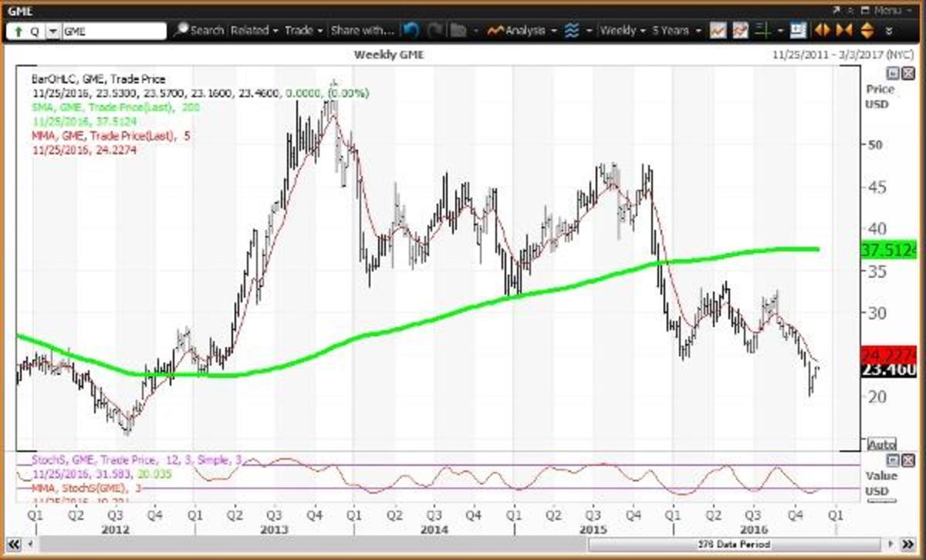Click the window panel icon beside Menu
This screenshot has width=926, height=560.
pos(865,10)
